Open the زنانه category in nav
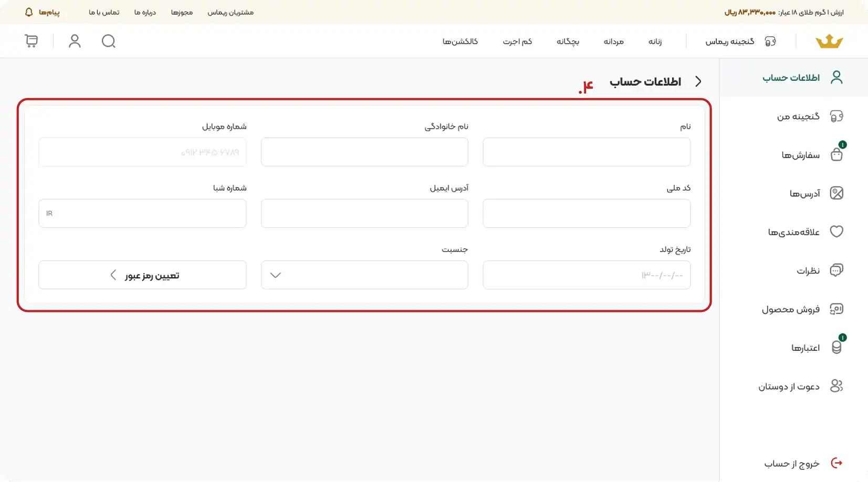Image resolution: width=868 pixels, height=482 pixels. click(655, 41)
